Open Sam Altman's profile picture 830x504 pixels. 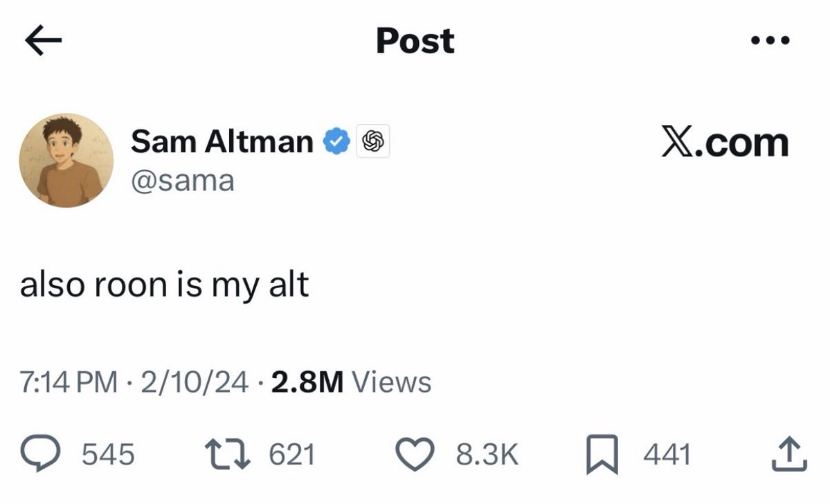(66, 161)
